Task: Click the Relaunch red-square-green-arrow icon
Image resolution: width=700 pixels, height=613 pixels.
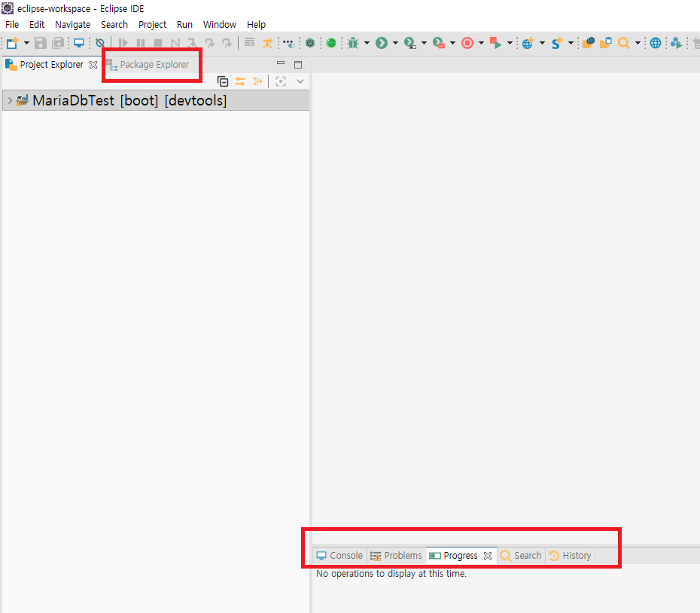Action: click(495, 43)
